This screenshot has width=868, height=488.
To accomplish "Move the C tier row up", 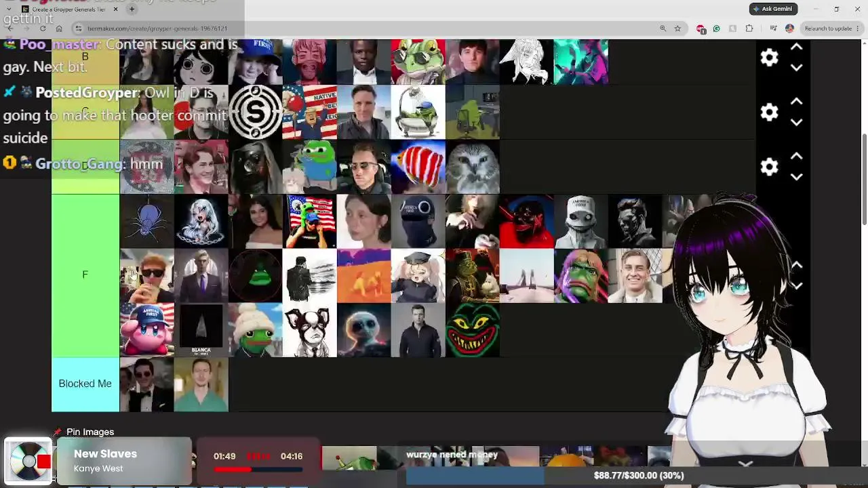I will [797, 101].
